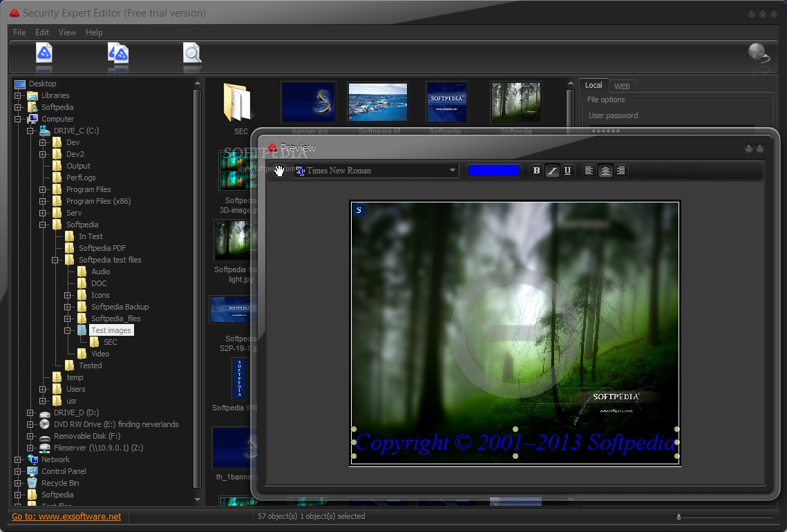Click the Computer icon in tree
Viewport: 787px width, 532px height.
32,119
